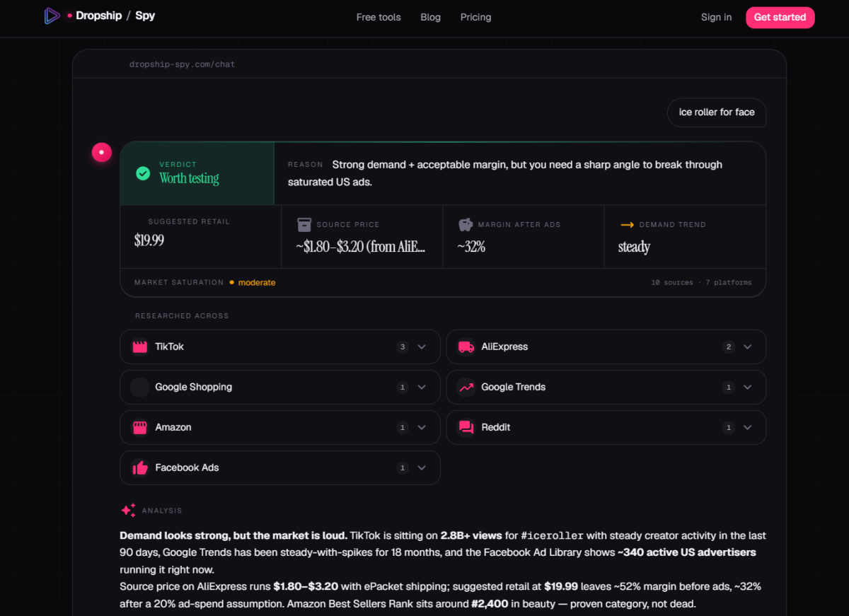Click the Google Trends arrow icon
The image size is (849, 616).
click(x=466, y=387)
